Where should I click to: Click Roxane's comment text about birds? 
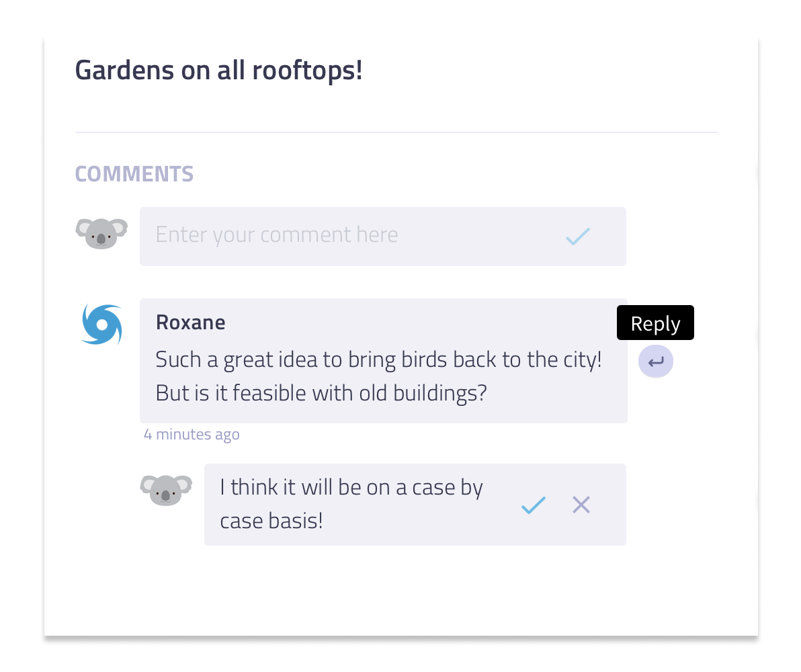(378, 360)
